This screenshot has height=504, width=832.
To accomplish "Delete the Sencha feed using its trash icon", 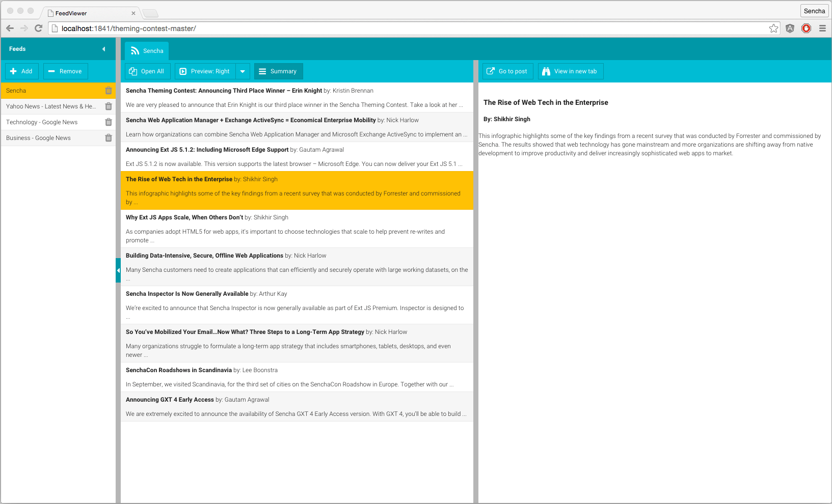I will [x=109, y=91].
